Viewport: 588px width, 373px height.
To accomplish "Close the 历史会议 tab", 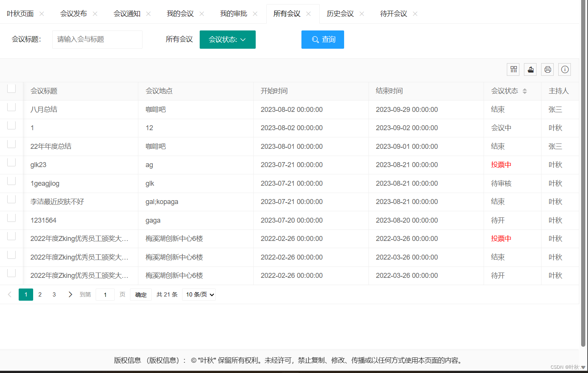I will pos(362,14).
